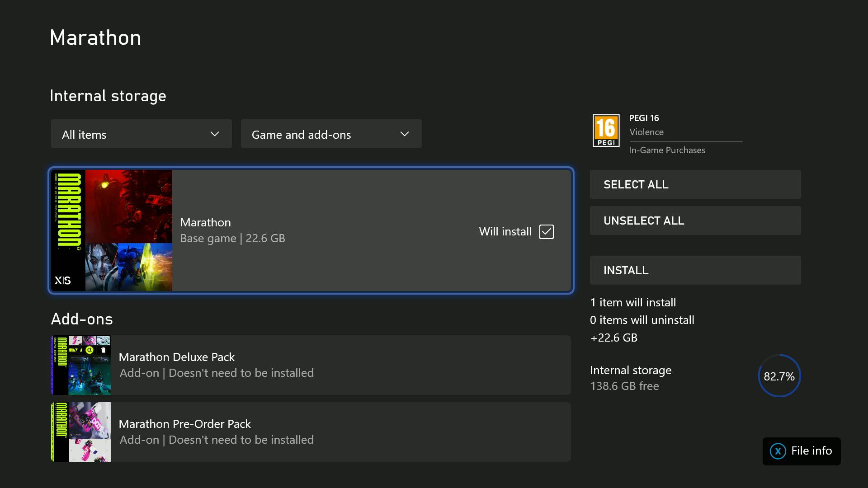
Task: Select the Internal storage section header
Action: (x=108, y=95)
